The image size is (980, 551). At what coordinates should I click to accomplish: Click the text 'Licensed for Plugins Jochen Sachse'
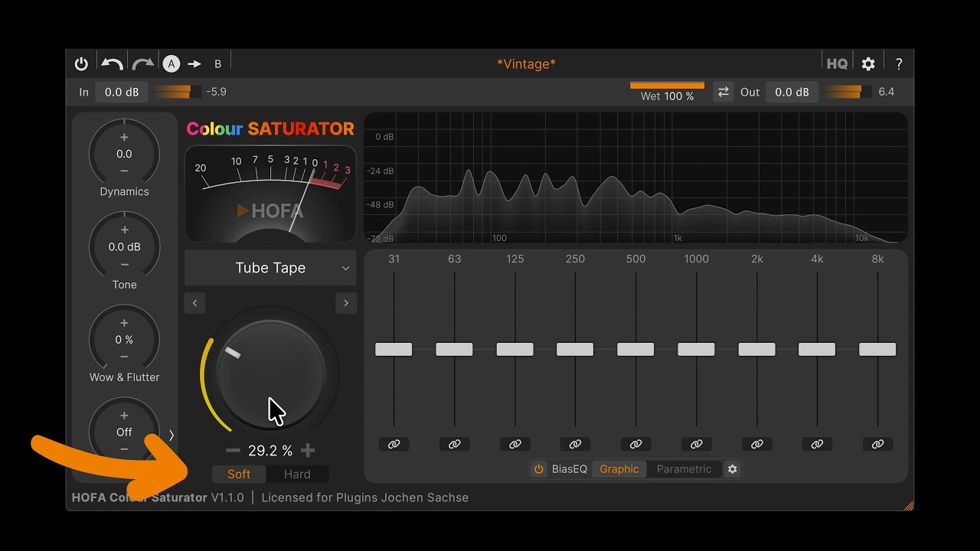[365, 497]
